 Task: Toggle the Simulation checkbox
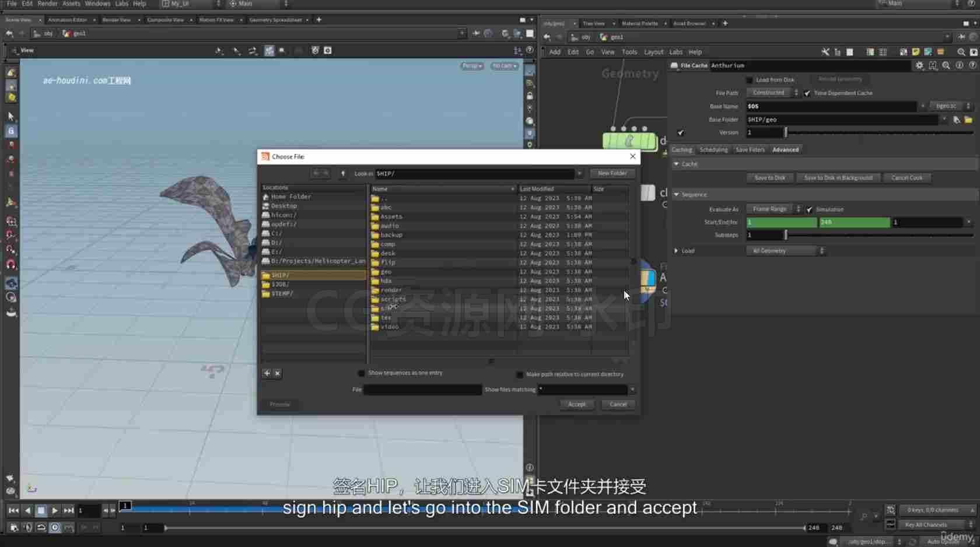(810, 209)
